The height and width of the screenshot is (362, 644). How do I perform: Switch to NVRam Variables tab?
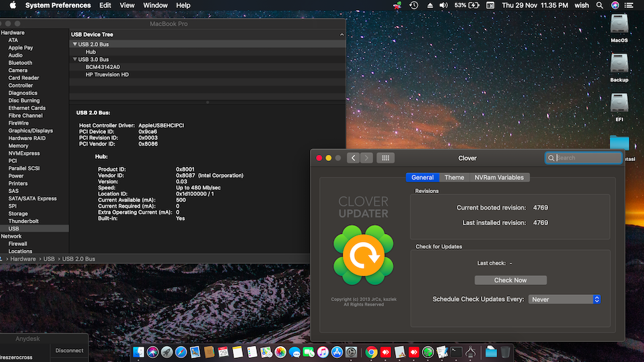499,177
